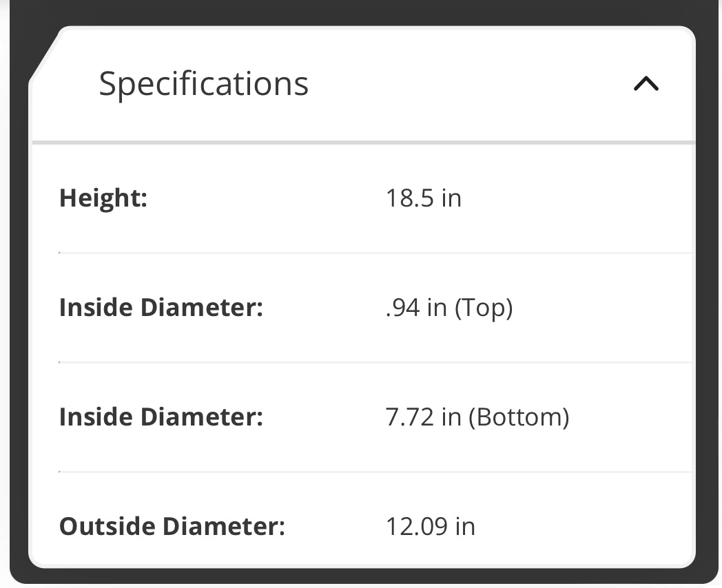Click the (Top) qualifier text
The height and width of the screenshot is (588, 722).
coord(484,308)
